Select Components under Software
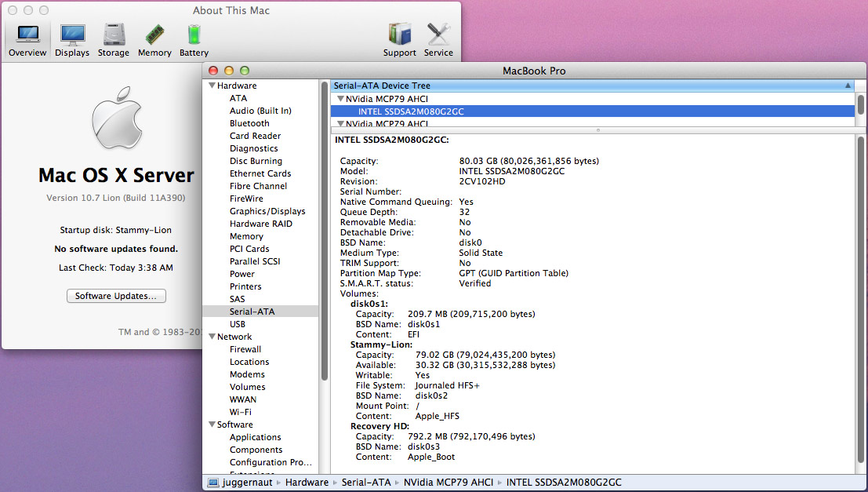This screenshot has width=868, height=492. point(256,450)
